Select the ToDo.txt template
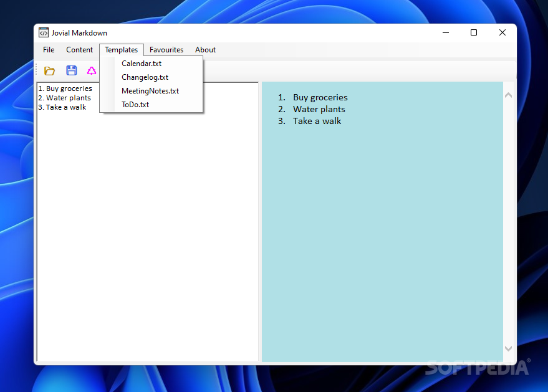Screen dimensions: 548x392 (151, 105)
